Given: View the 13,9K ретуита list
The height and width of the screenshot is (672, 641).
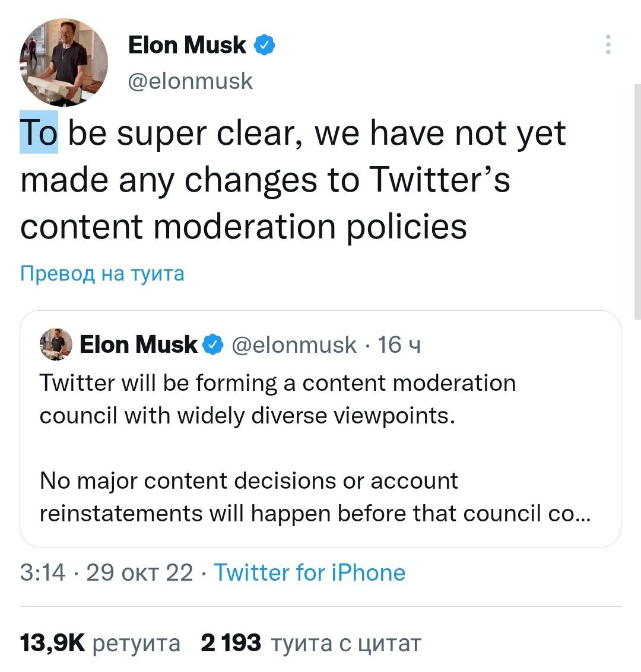Looking at the screenshot, I should [100, 642].
